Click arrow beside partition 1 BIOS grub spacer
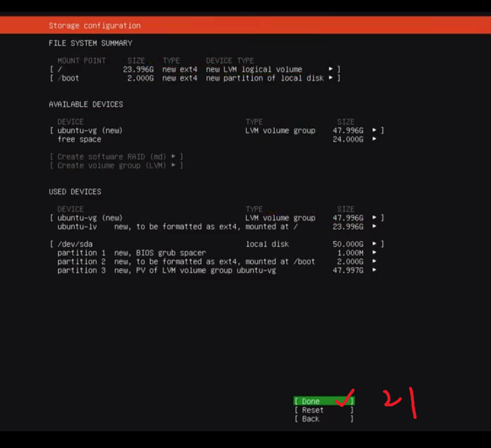Viewport: 491px width, 448px height. pyautogui.click(x=374, y=253)
